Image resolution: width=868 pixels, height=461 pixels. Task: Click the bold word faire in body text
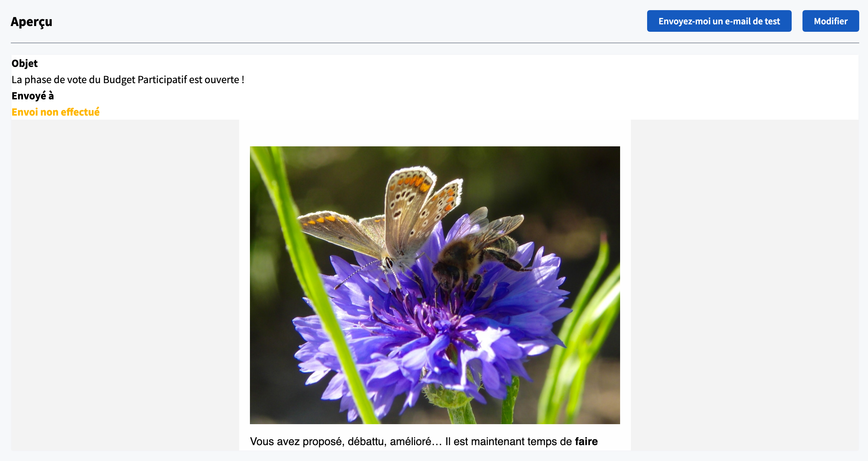coord(586,441)
